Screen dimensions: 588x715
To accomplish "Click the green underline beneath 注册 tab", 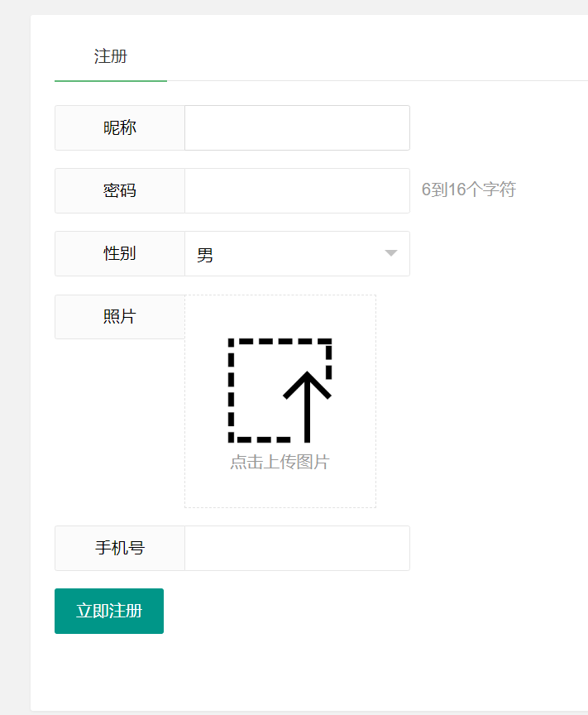I will pyautogui.click(x=111, y=80).
